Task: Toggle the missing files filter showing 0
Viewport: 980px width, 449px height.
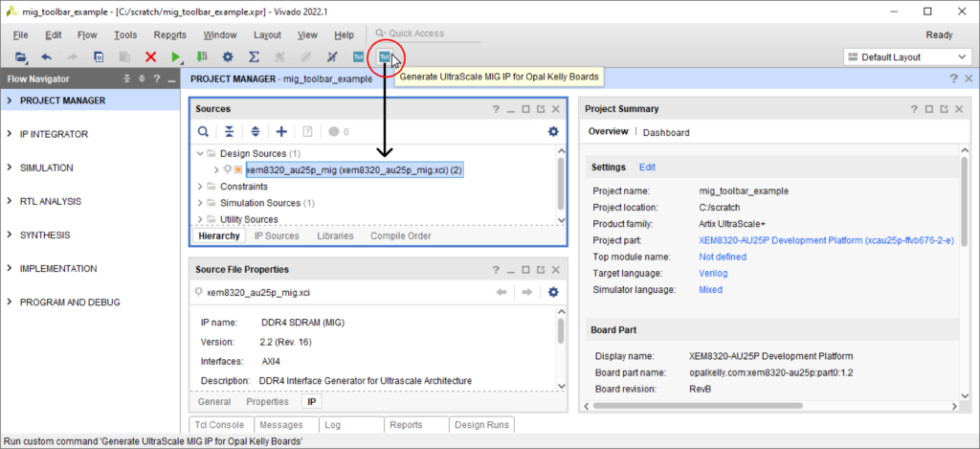Action: tap(339, 131)
